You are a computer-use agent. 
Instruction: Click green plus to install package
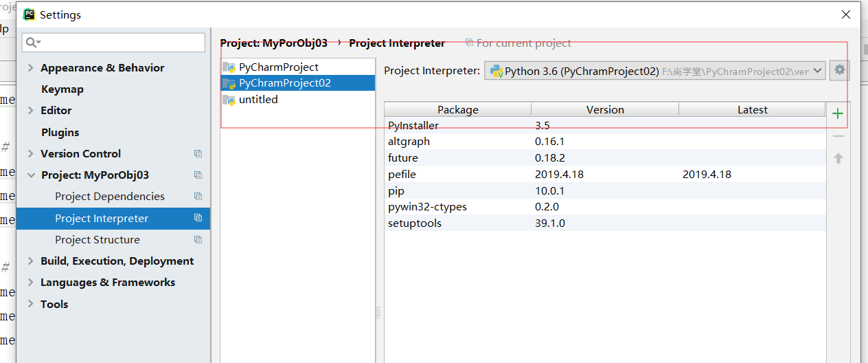point(837,114)
